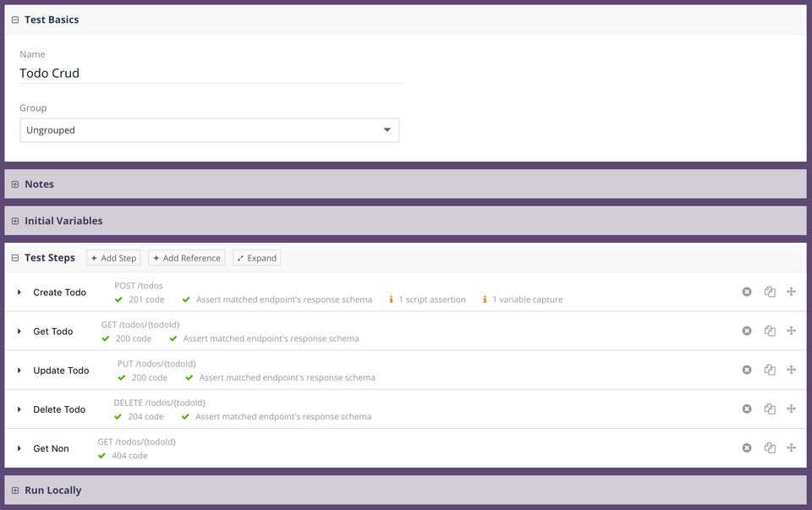Click the Add Reference button
Image resolution: width=812 pixels, height=510 pixels.
(x=186, y=258)
